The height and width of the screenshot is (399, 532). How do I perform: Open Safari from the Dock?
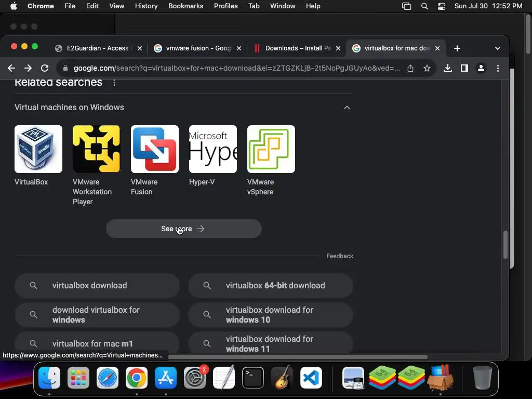pos(108,378)
